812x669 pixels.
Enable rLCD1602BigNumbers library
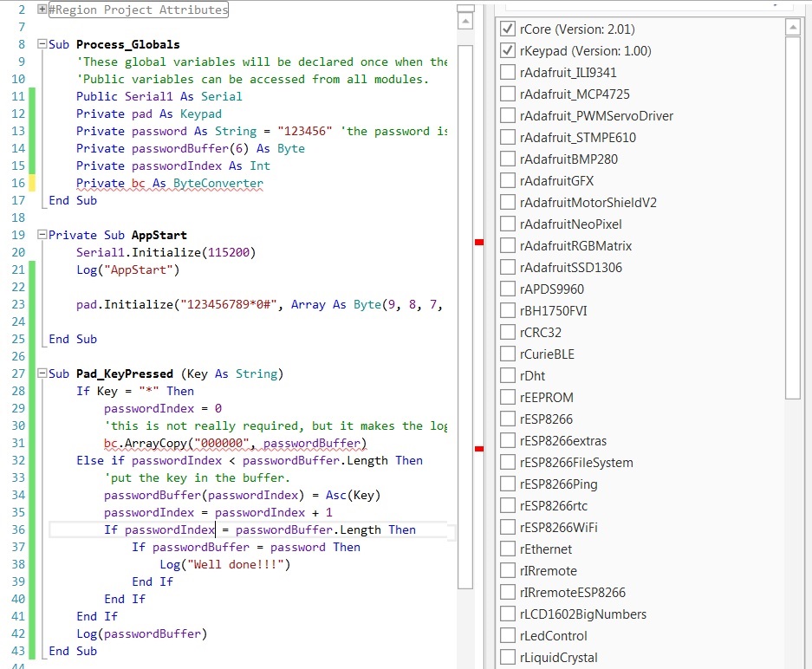[x=508, y=614]
